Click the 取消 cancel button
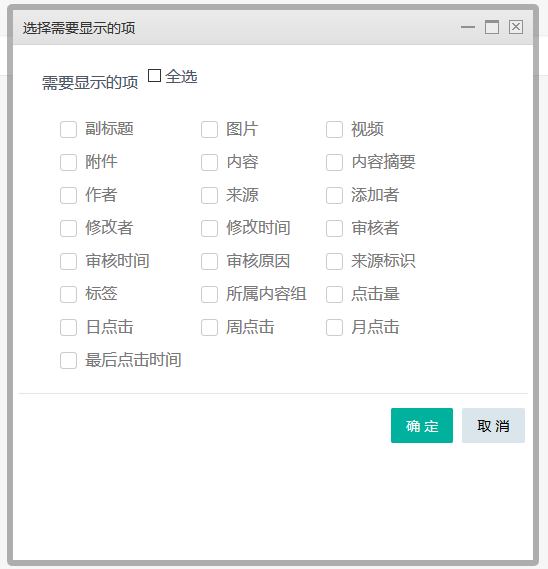 coord(493,425)
